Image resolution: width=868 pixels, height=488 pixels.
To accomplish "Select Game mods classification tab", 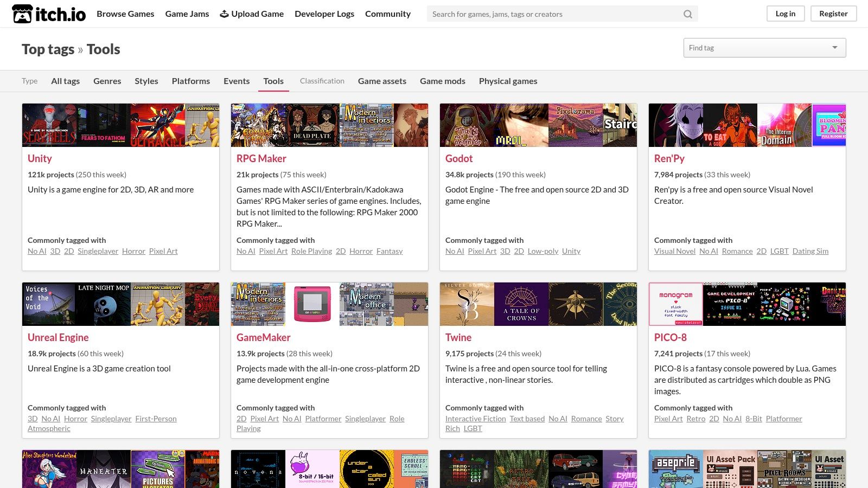I will coord(443,81).
